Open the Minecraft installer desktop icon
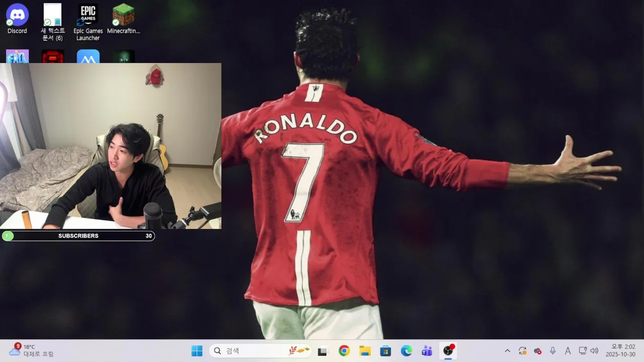Viewport: 644px width, 362px height. [123, 19]
